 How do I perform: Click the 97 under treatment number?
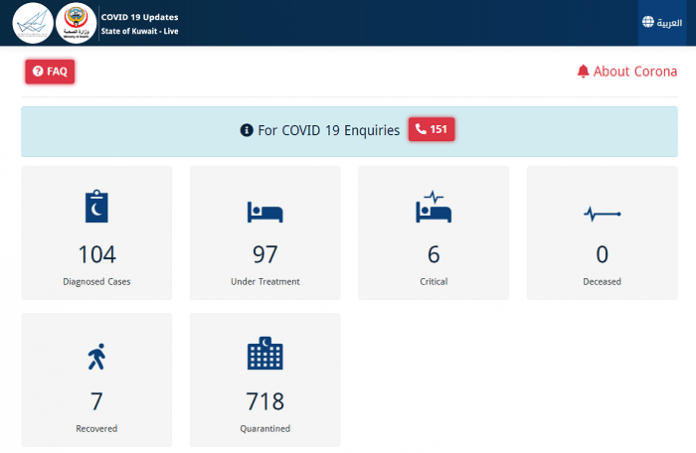[265, 255]
